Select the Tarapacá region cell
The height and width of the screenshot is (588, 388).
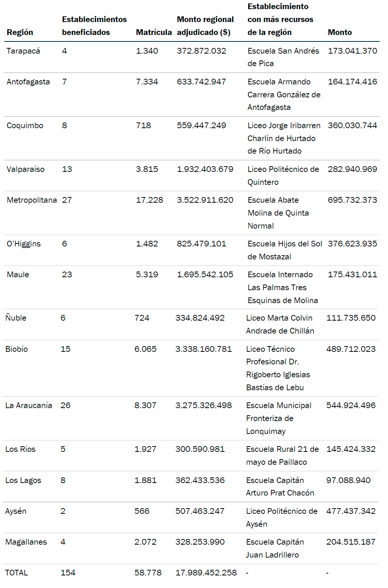[23, 51]
